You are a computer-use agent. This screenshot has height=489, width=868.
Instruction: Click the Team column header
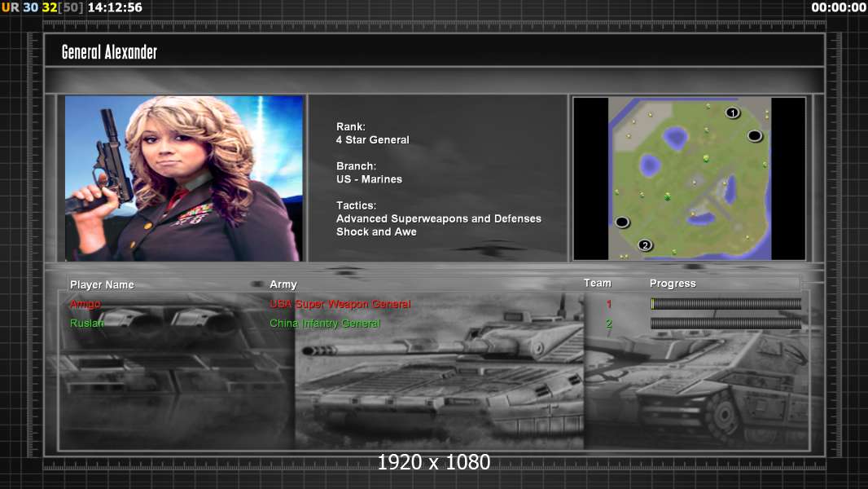pos(598,283)
